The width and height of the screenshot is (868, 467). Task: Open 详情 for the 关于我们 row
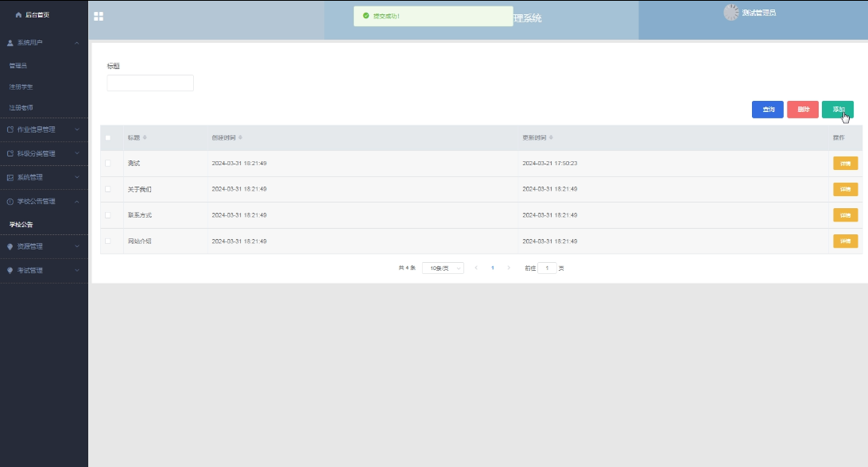coord(845,189)
